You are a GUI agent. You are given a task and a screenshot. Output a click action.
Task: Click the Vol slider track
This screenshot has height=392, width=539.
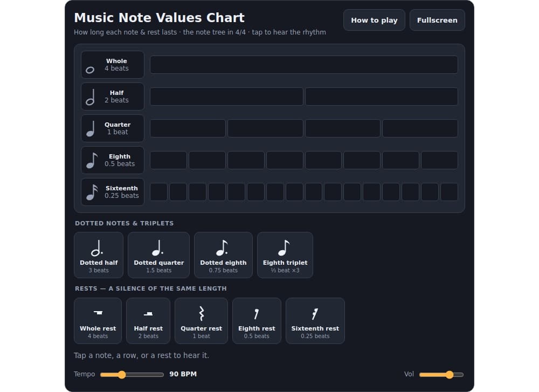click(x=441, y=374)
